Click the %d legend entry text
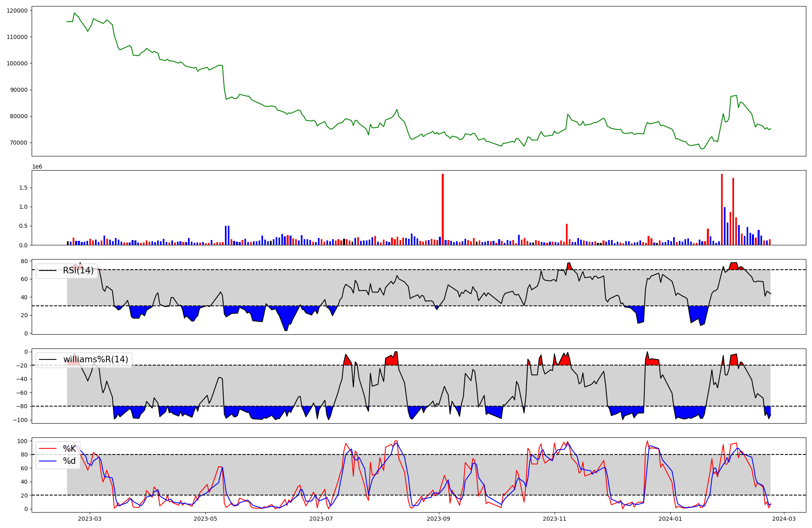Viewport: 812px width, 528px height. pos(69,461)
